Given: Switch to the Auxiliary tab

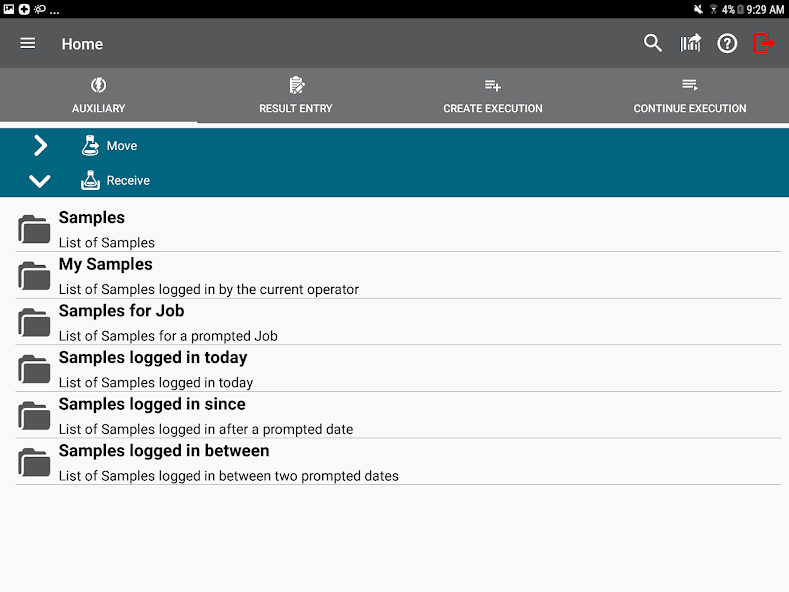Looking at the screenshot, I should [98, 96].
